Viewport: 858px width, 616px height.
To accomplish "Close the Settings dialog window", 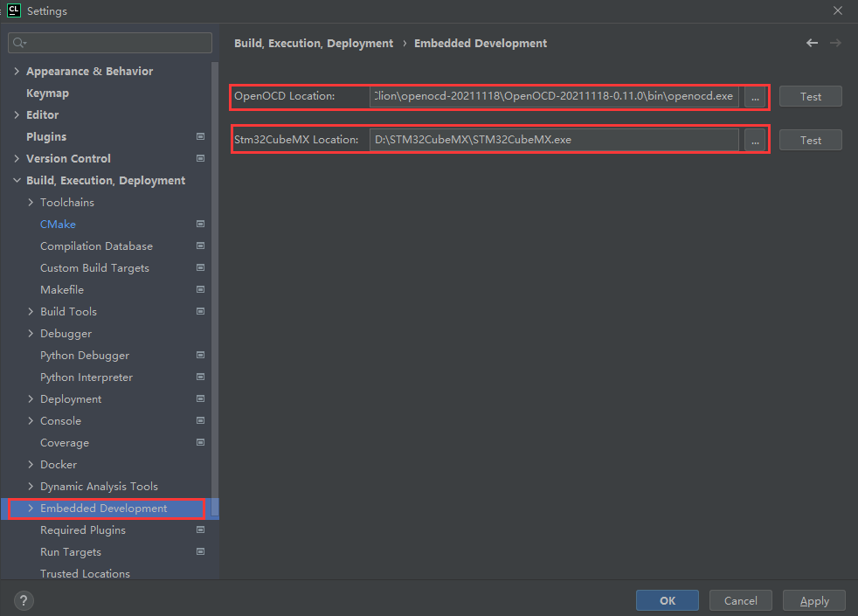I will click(x=838, y=10).
